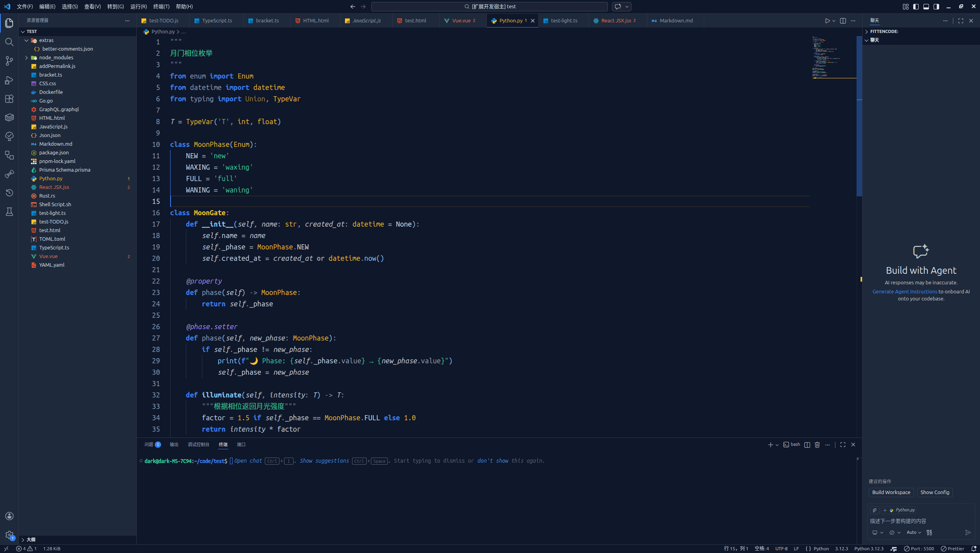Click Show Config button
The width and height of the screenshot is (980, 553).
pyautogui.click(x=934, y=493)
